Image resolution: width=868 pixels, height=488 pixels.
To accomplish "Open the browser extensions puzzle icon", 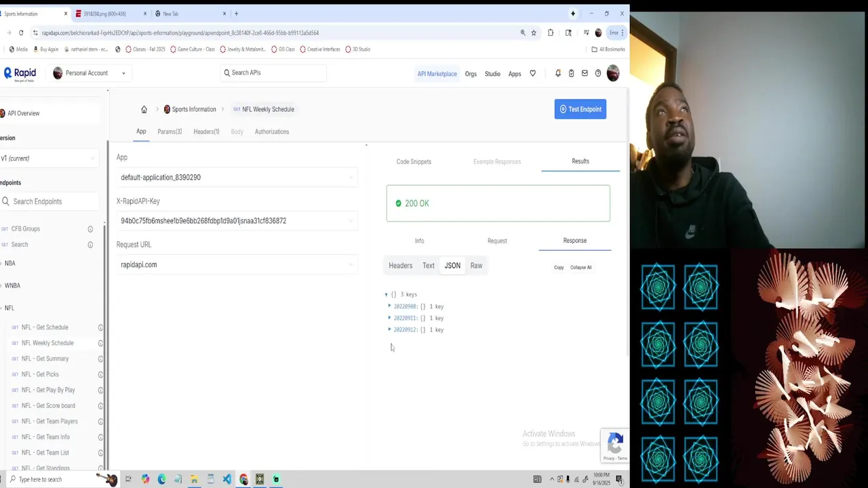I will click(551, 33).
